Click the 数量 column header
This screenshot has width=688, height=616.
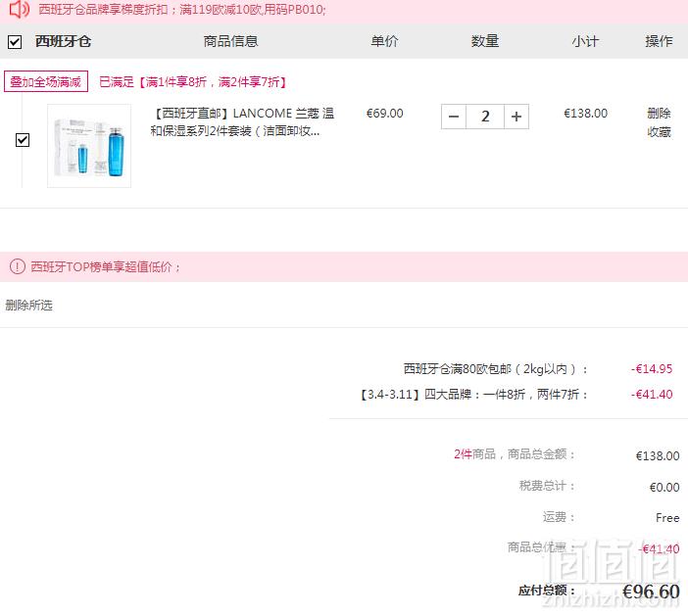pyautogui.click(x=485, y=41)
